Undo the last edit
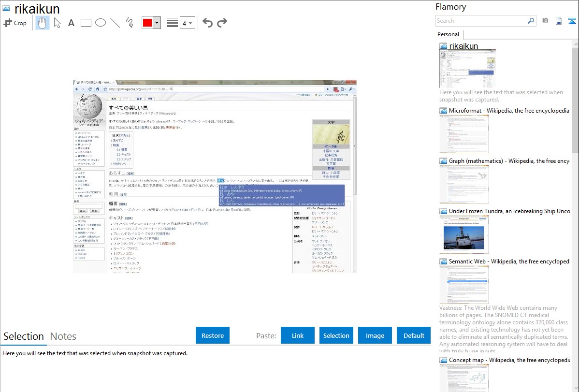Viewport: 579px width, 392px height. (x=207, y=23)
